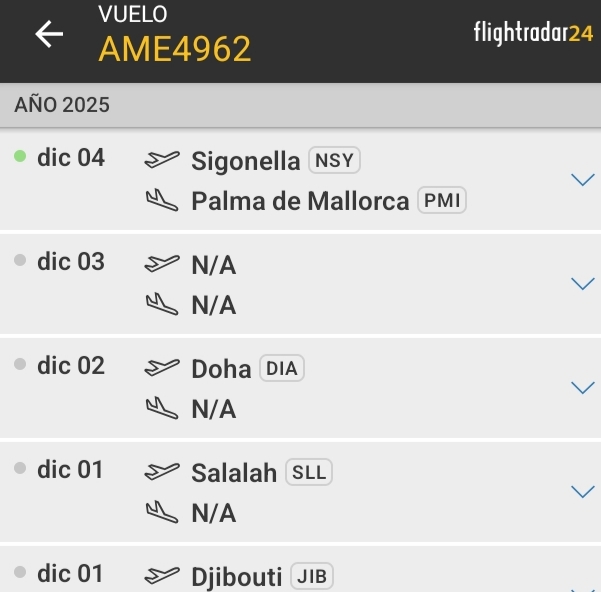Viewport: 601px width, 592px height.
Task: Tap the DIA airport code badge
Action: (x=282, y=368)
